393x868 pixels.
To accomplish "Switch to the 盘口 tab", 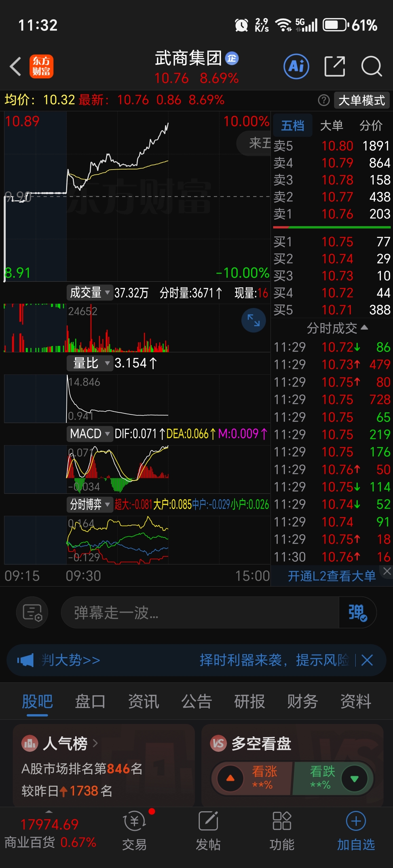I will 90,702.
